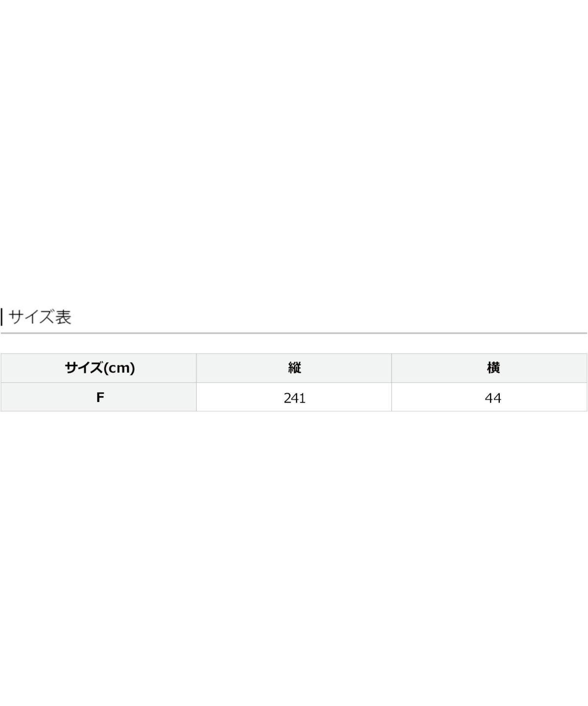
Task: Click the 表 character in the heading
Action: tap(63, 317)
